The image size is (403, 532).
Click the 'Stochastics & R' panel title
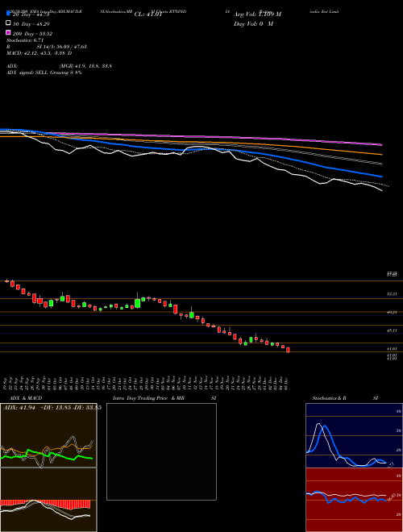point(329,398)
